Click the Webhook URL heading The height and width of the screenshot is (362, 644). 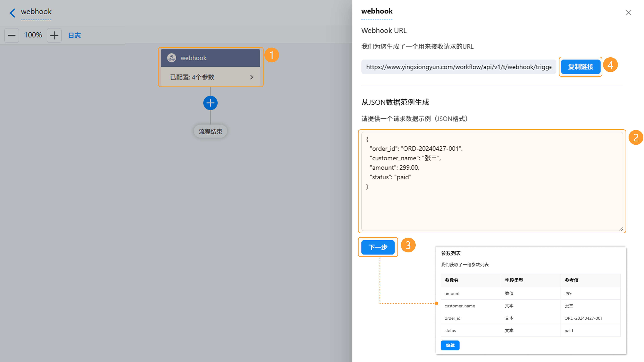tap(384, 31)
